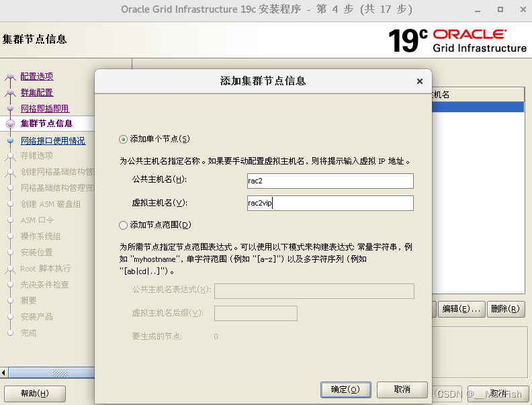Click the 群集配置 step marker icon
The image size is (532, 405).
click(11, 92)
